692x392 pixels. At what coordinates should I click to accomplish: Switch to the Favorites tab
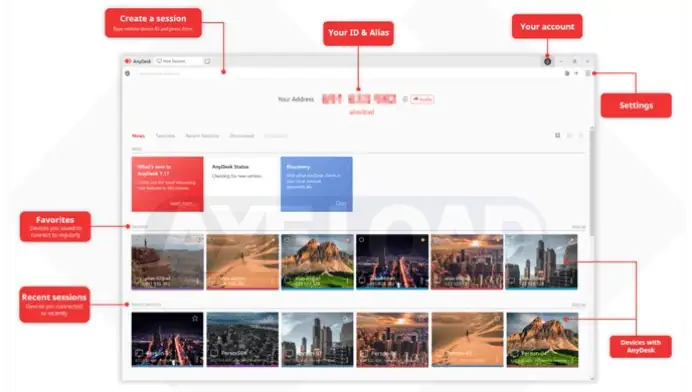[x=165, y=136]
